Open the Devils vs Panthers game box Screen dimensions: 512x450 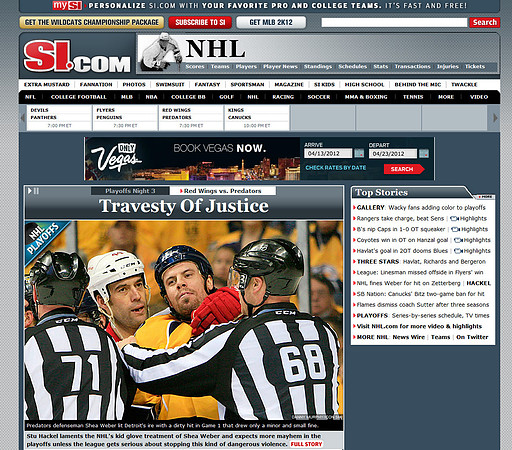click(59, 118)
